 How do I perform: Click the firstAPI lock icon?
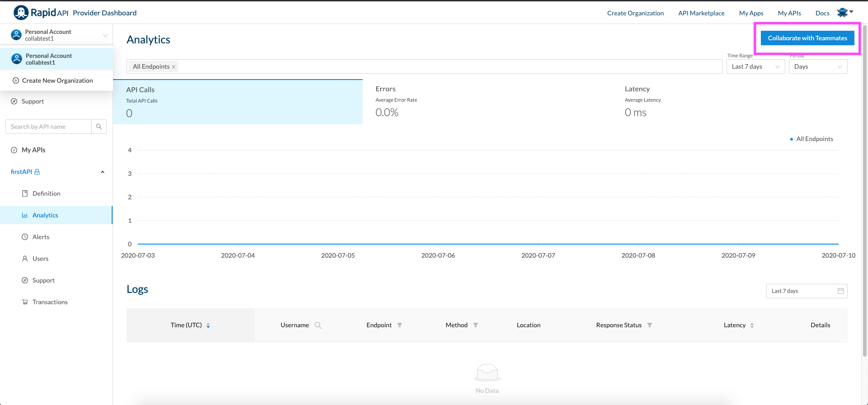pos(37,172)
